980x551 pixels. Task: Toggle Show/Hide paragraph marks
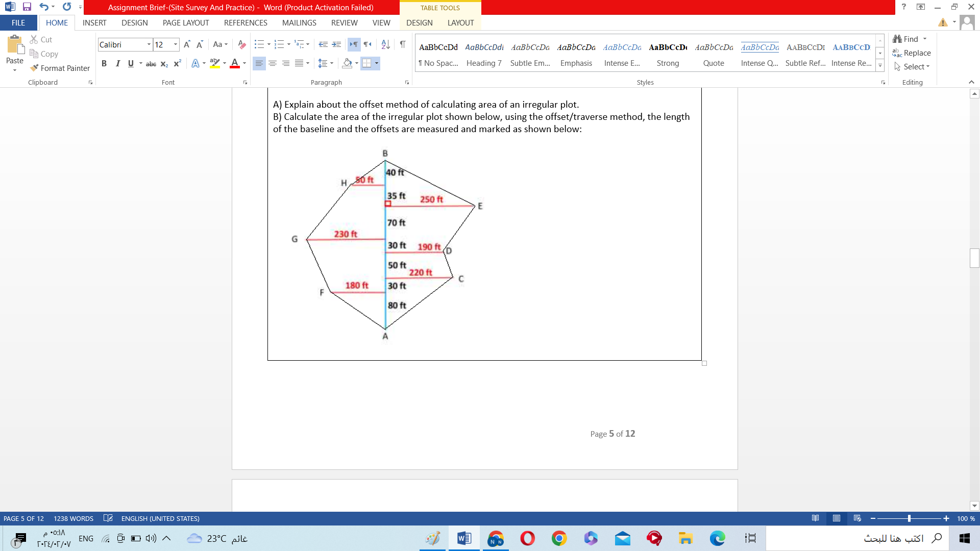coord(403,44)
